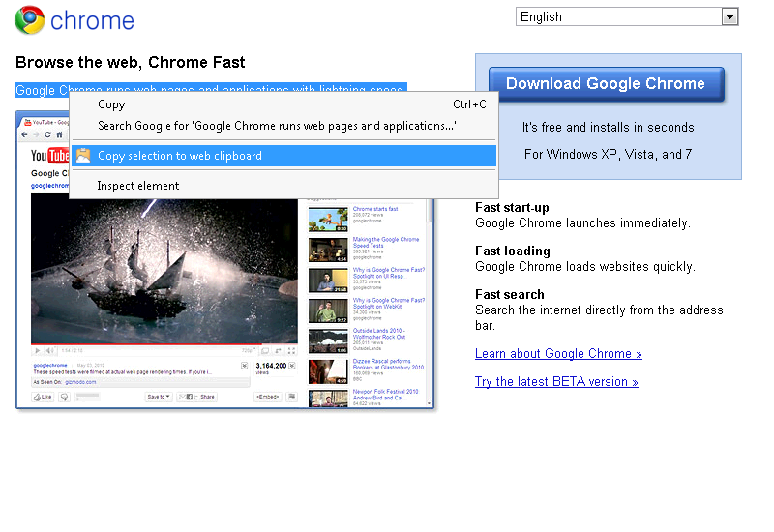Click the text It's free and installs in seconds
The width and height of the screenshot is (774, 532).
tap(609, 128)
